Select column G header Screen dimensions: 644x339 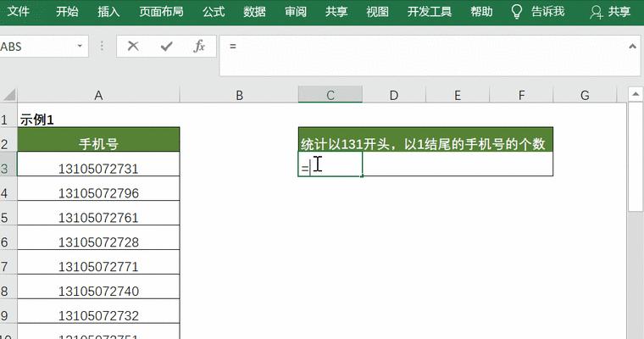click(585, 95)
